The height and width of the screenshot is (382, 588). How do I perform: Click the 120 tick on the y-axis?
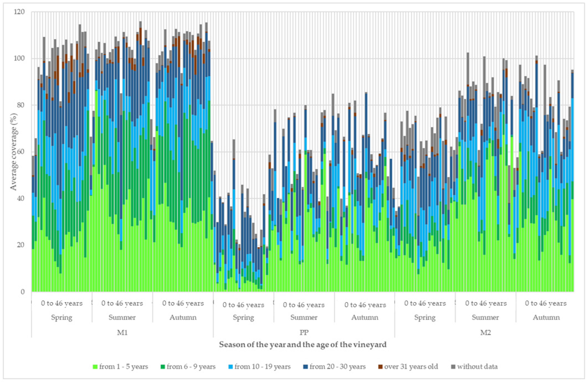tap(19, 12)
